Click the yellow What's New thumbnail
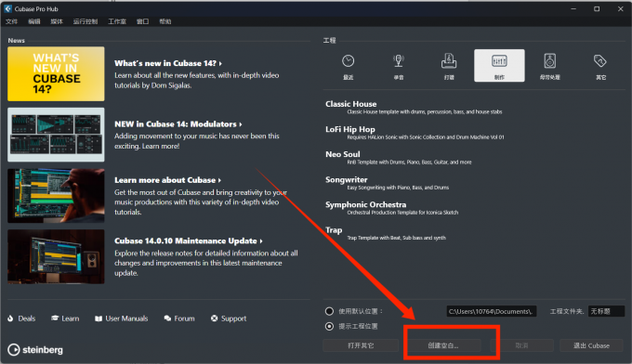The height and width of the screenshot is (364, 632). tap(56, 73)
